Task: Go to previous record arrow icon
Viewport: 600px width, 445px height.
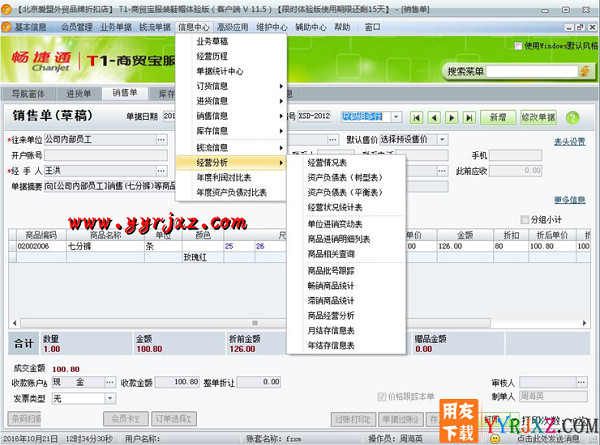Action: click(434, 117)
